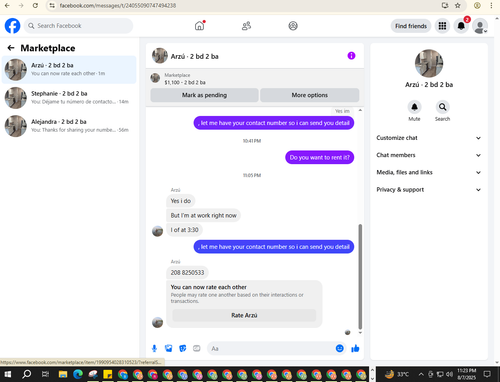The width and height of the screenshot is (500, 382).
Task: Reload the browser page
Action: (35, 5)
